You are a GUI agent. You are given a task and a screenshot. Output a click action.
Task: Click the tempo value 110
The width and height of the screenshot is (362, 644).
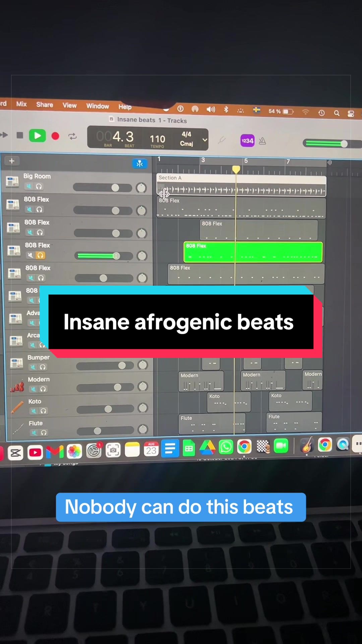coord(157,139)
